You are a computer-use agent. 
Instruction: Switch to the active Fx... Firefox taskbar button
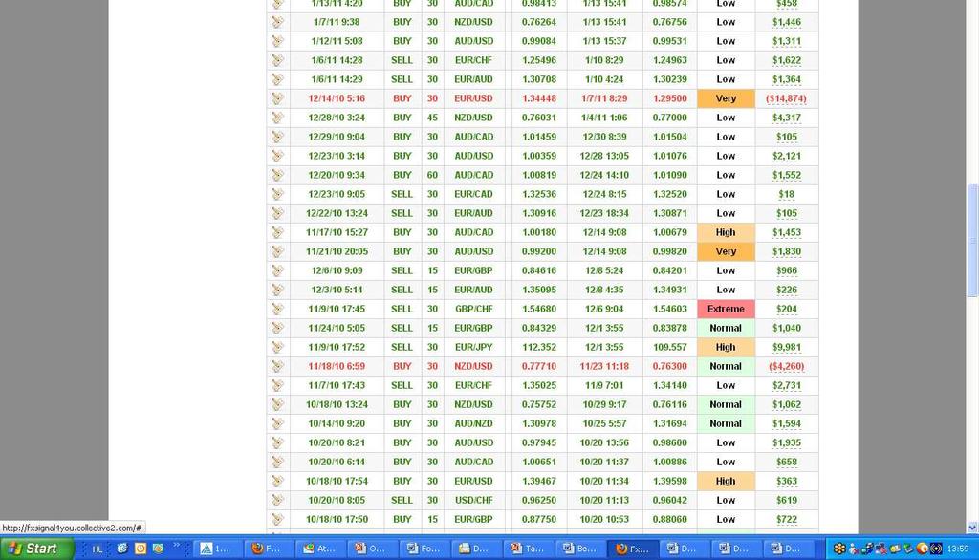click(633, 549)
